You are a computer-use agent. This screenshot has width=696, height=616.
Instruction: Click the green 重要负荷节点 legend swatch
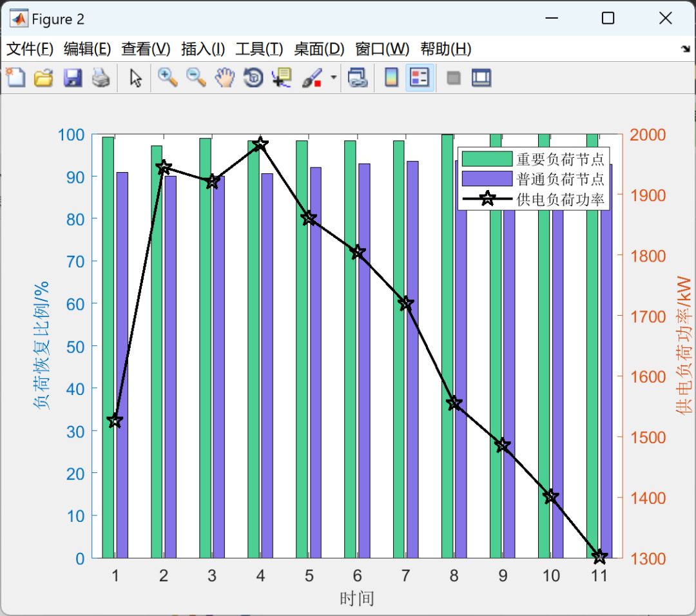pos(487,159)
